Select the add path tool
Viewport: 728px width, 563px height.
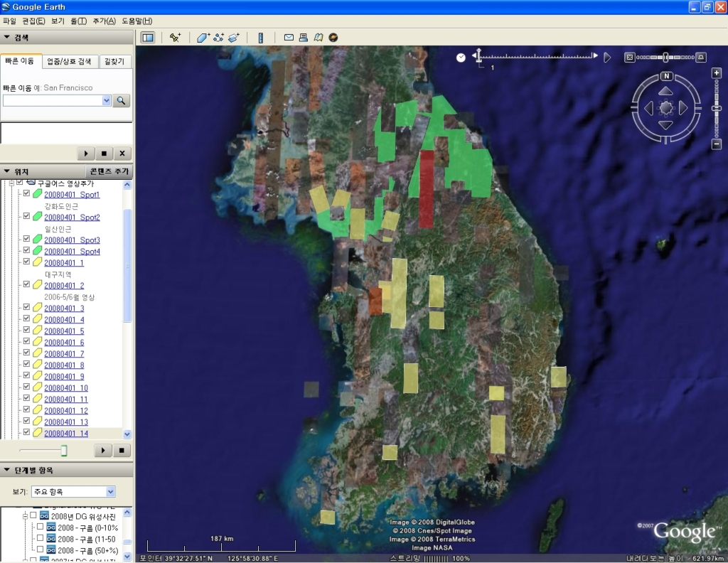(218, 38)
